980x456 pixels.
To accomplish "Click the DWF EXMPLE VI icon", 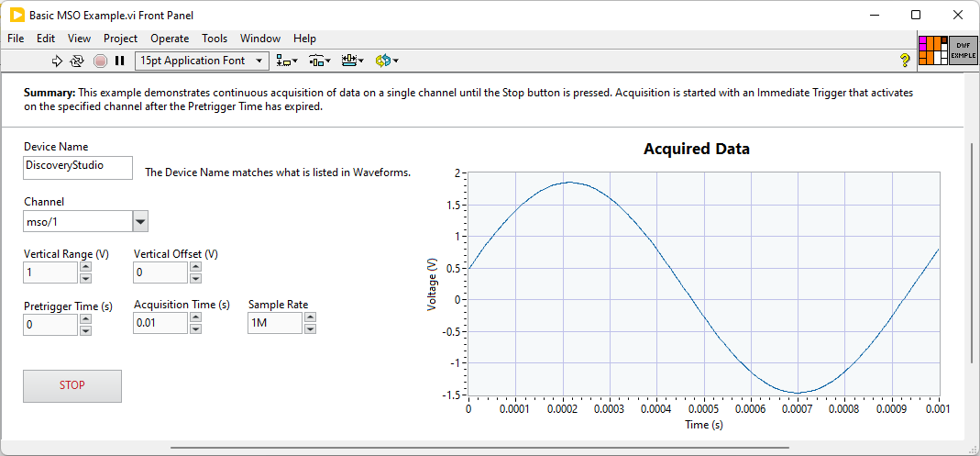I will 963,50.
